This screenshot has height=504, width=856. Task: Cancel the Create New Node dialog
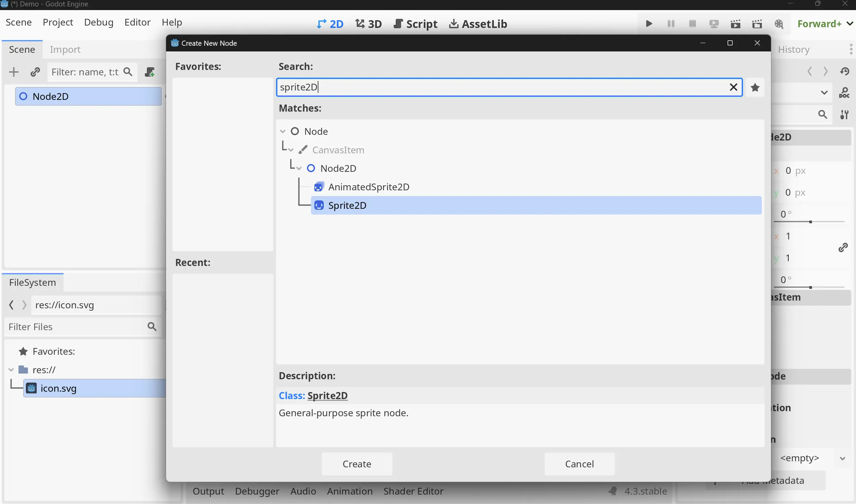click(580, 464)
